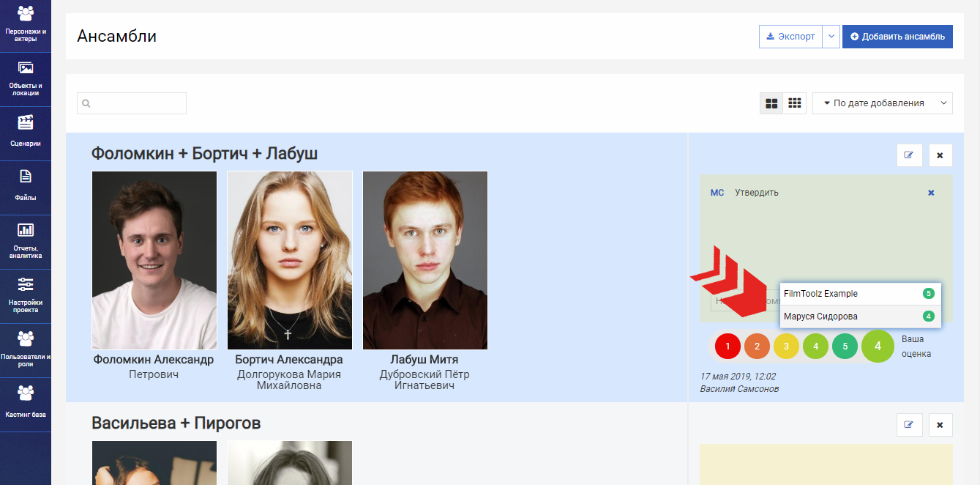Select rating 1 red circle

coord(728,346)
